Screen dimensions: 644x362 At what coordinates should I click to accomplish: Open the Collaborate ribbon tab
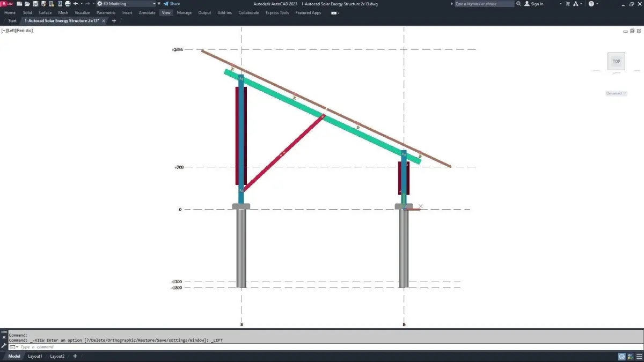[x=248, y=12]
